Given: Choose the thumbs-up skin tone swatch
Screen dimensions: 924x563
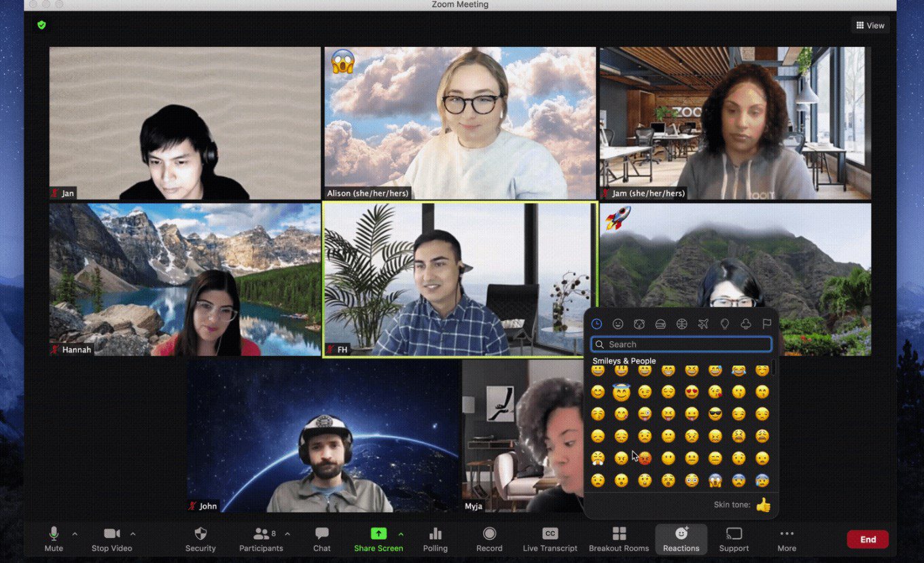Looking at the screenshot, I should [x=764, y=505].
